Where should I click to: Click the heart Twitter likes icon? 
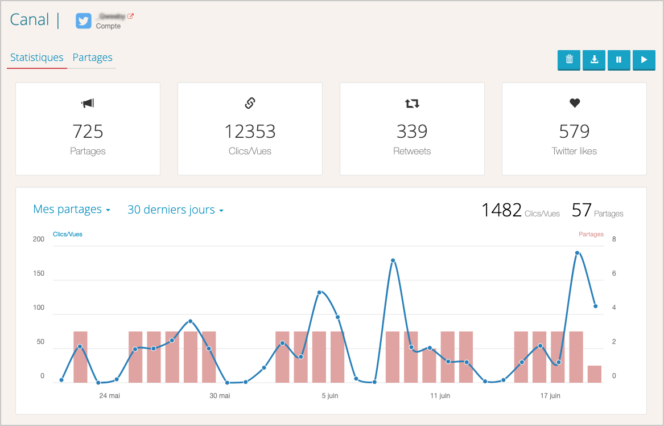click(x=574, y=103)
